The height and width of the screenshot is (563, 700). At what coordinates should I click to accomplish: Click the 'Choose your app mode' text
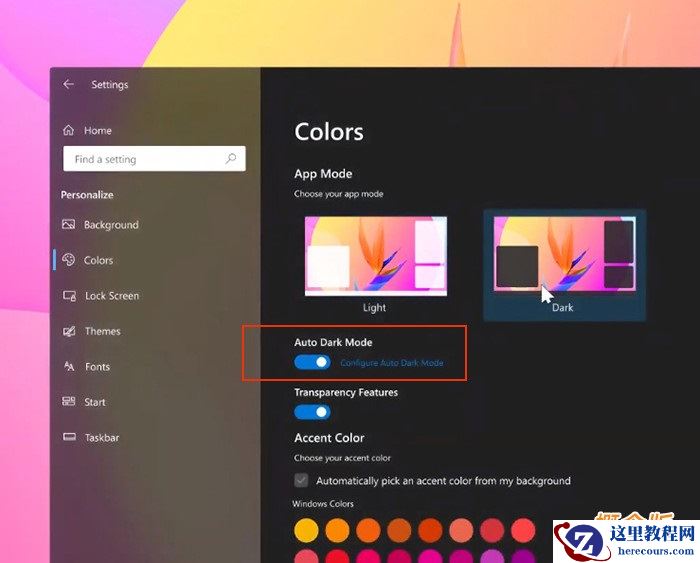pyautogui.click(x=339, y=194)
